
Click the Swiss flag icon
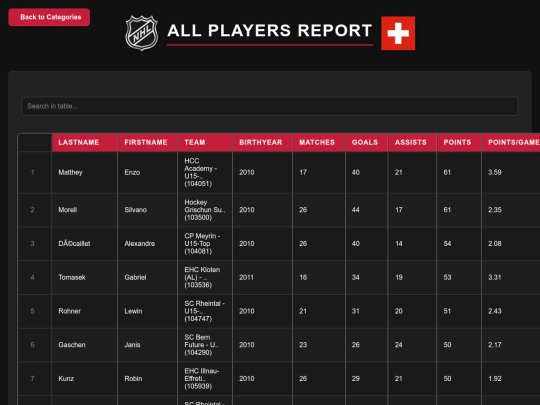pos(398,33)
